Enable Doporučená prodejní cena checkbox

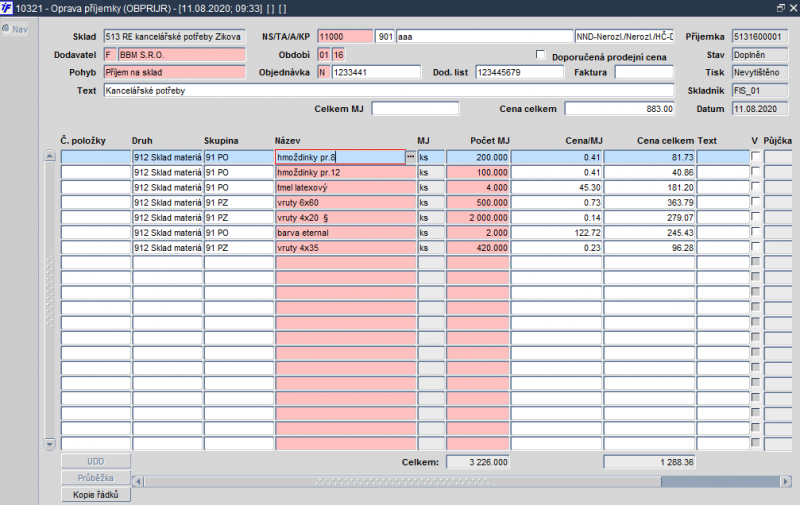coord(540,55)
